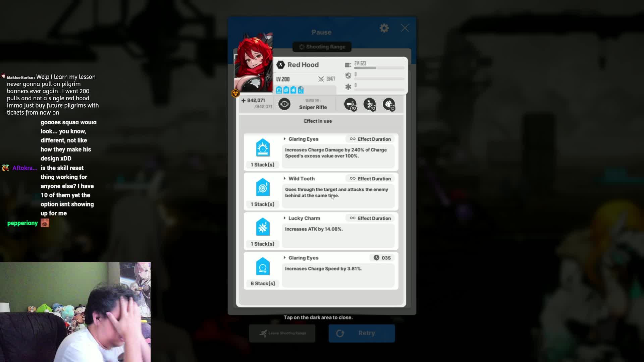Click 'Increases Charge Speed by 3.81%' description
The image size is (644, 362).
323,268
